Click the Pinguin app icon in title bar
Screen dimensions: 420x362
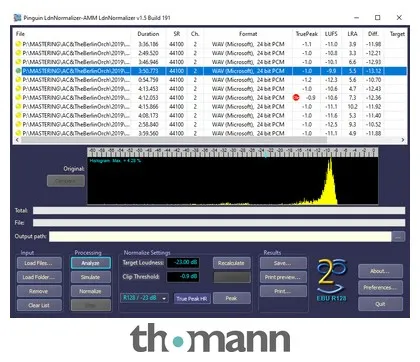coord(17,18)
